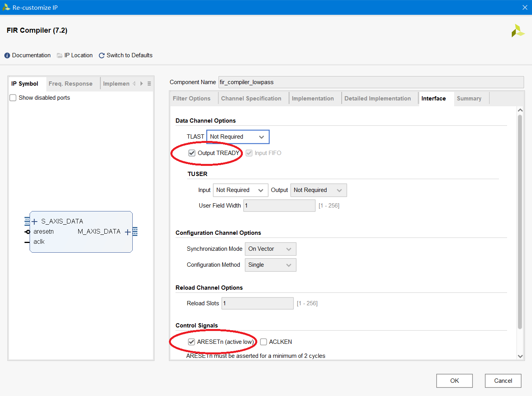Viewport: 532px width, 396px height.
Task: Click the OK button
Action: [x=455, y=381]
